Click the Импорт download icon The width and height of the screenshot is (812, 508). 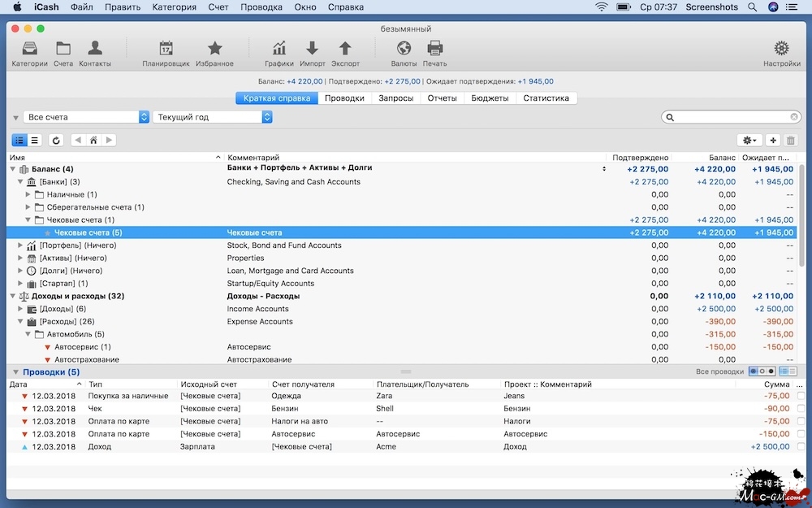pyautogui.click(x=312, y=49)
